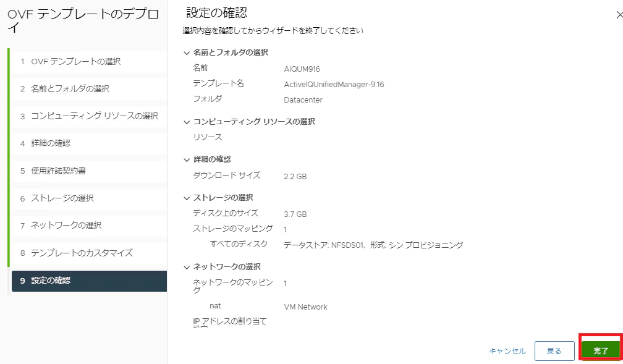The width and height of the screenshot is (623, 364).
Task: Click the 完了 finish button
Action: tap(601, 351)
